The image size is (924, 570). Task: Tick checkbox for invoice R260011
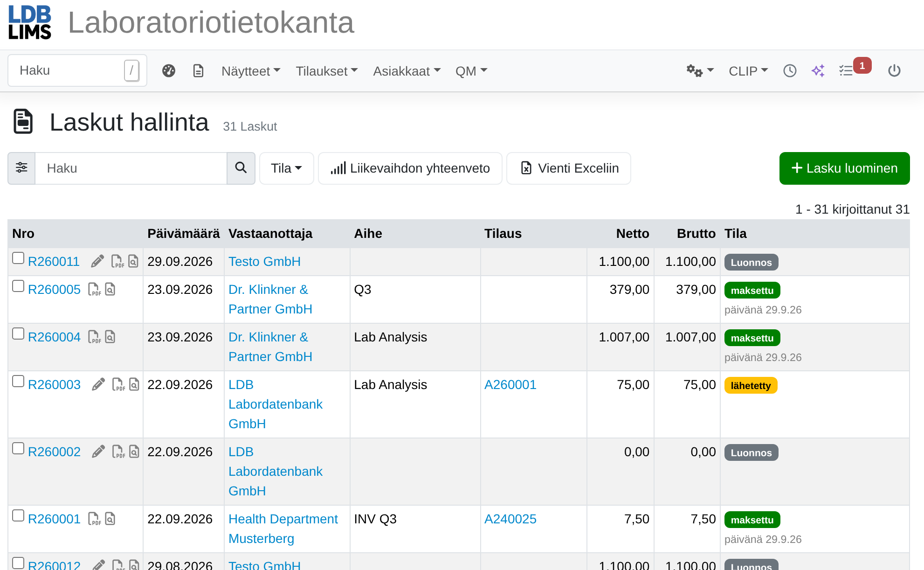[18, 258]
